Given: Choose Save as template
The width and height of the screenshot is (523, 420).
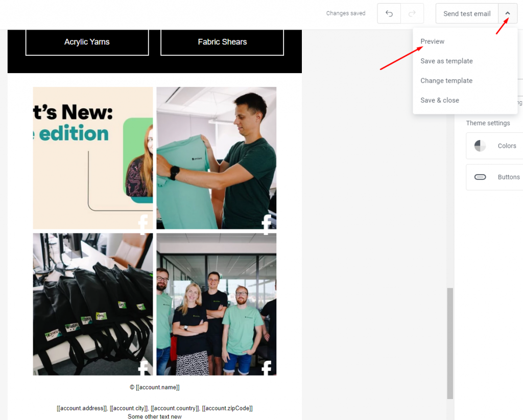Looking at the screenshot, I should tap(446, 61).
